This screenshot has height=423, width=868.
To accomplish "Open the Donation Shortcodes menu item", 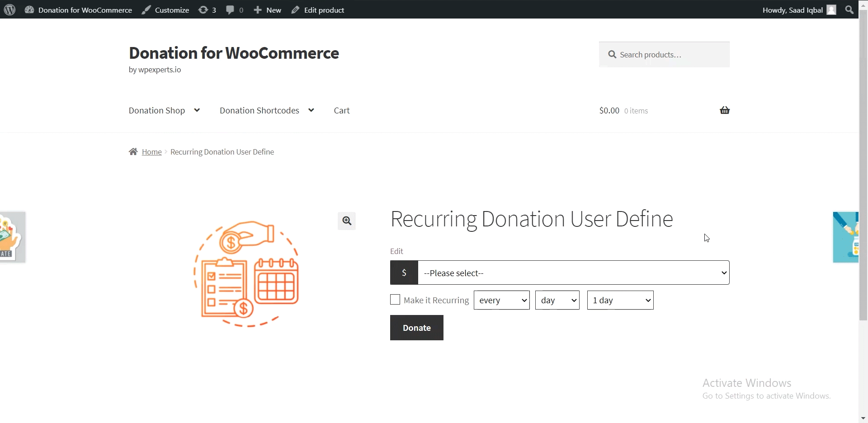I will (259, 111).
